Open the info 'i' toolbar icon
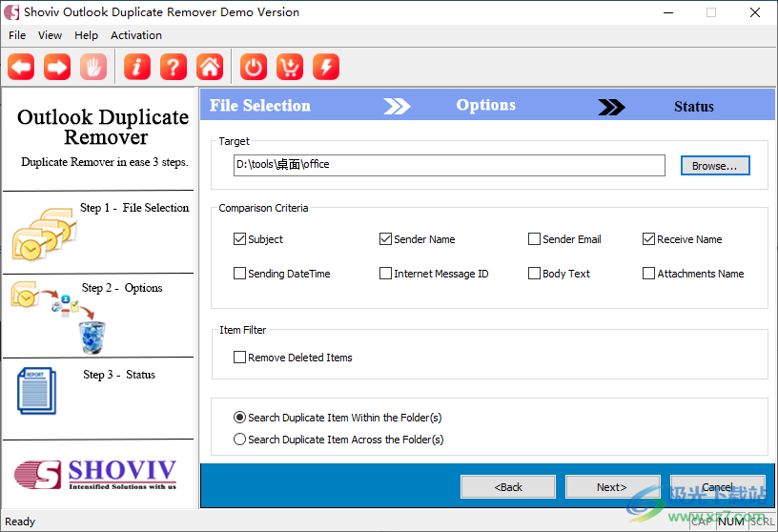Image resolution: width=778 pixels, height=532 pixels. pos(137,67)
